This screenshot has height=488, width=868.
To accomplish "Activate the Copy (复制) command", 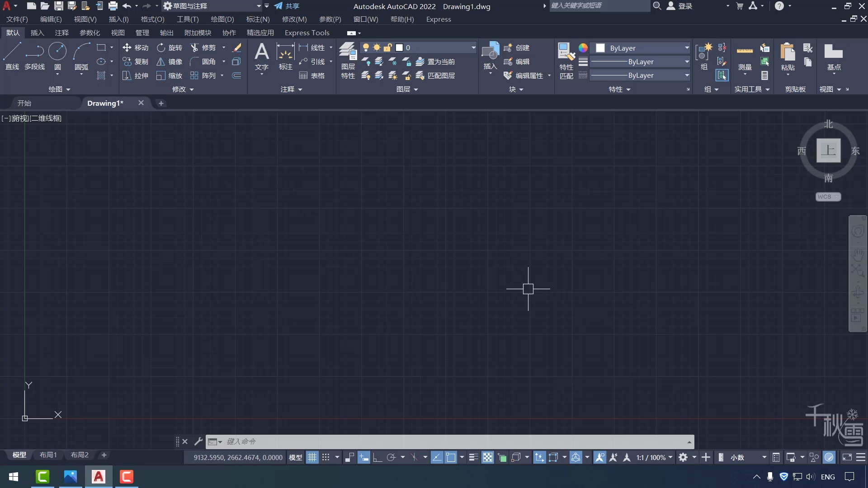I will (136, 61).
